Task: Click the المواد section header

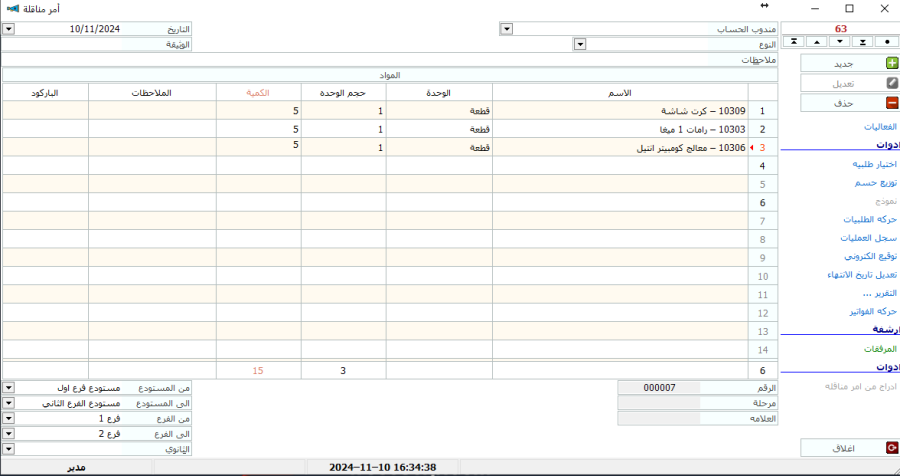Action: coord(390,75)
